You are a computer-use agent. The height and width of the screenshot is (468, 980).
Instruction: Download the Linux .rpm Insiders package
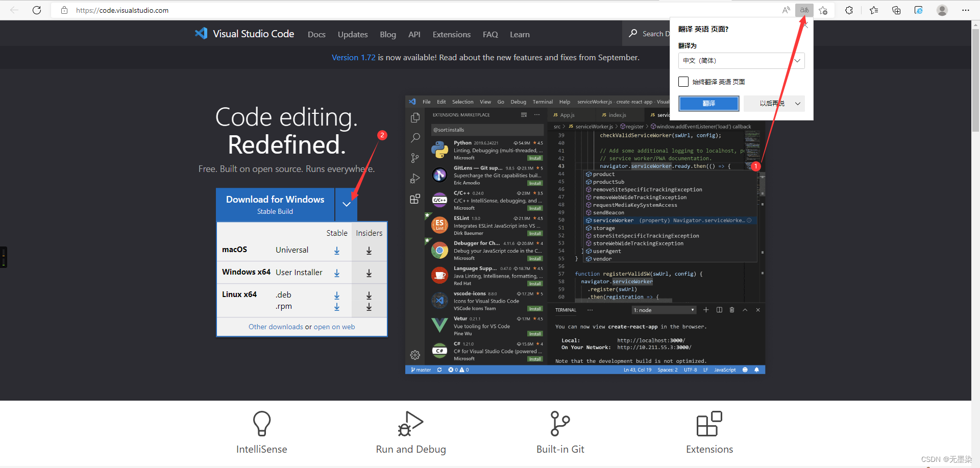369,307
